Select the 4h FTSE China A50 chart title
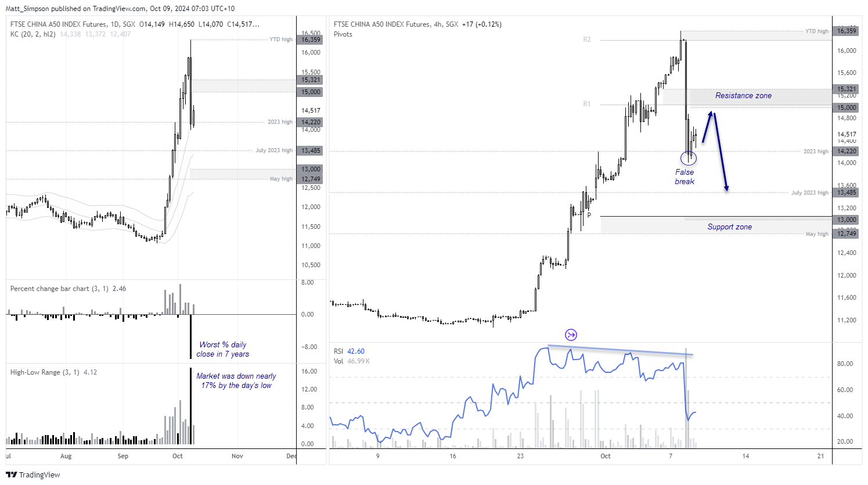This screenshot has height=485, width=868. pyautogui.click(x=396, y=24)
